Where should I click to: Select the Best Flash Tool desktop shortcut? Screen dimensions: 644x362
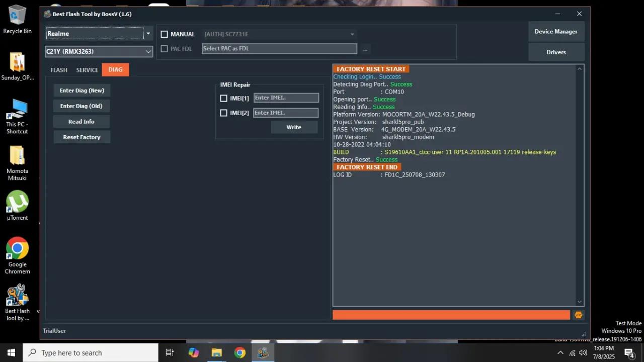click(x=17, y=302)
